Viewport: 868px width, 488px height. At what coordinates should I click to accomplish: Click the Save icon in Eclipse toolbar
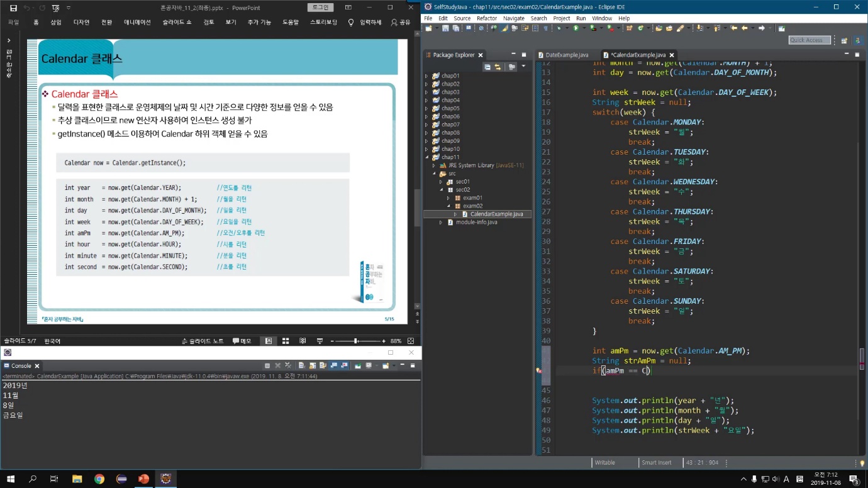[446, 28]
